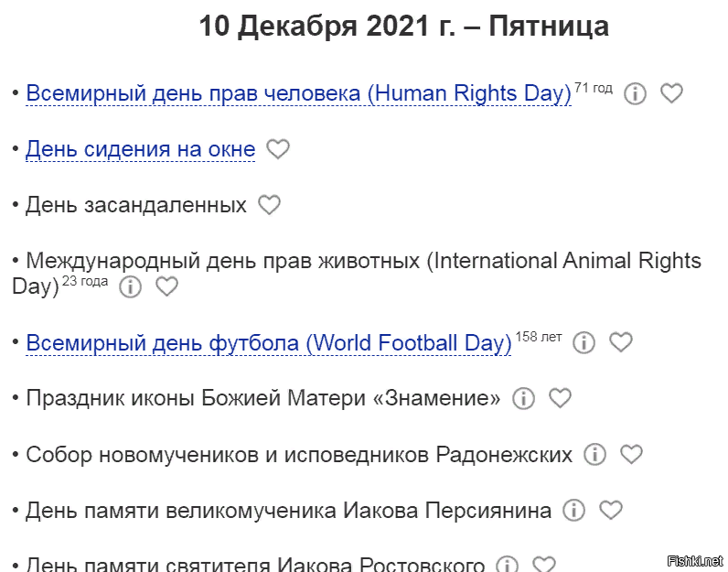The image size is (728, 572).
Task: Click heart beside World Football Day
Action: pos(621,342)
